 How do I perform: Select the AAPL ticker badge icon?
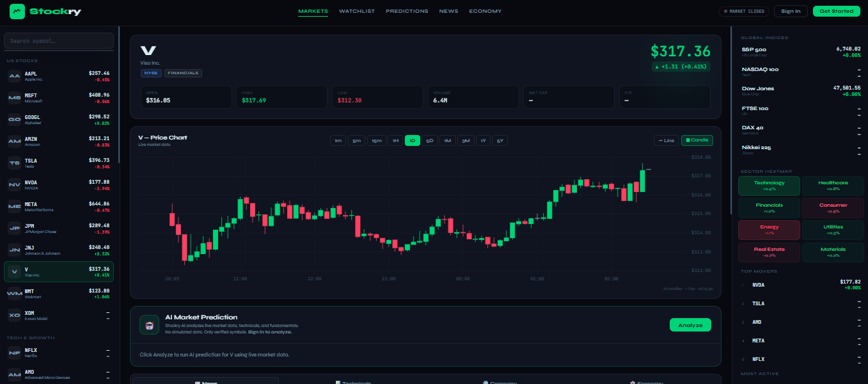point(14,76)
